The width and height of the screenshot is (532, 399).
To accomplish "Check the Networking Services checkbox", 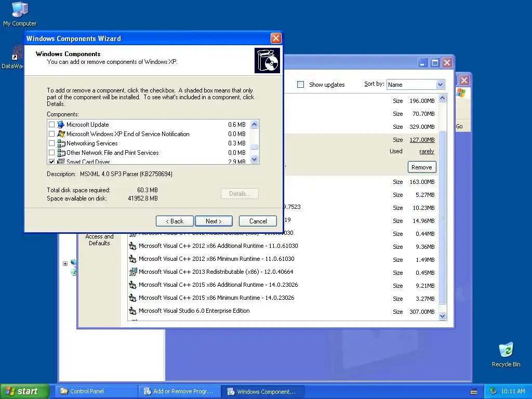I will click(x=51, y=143).
